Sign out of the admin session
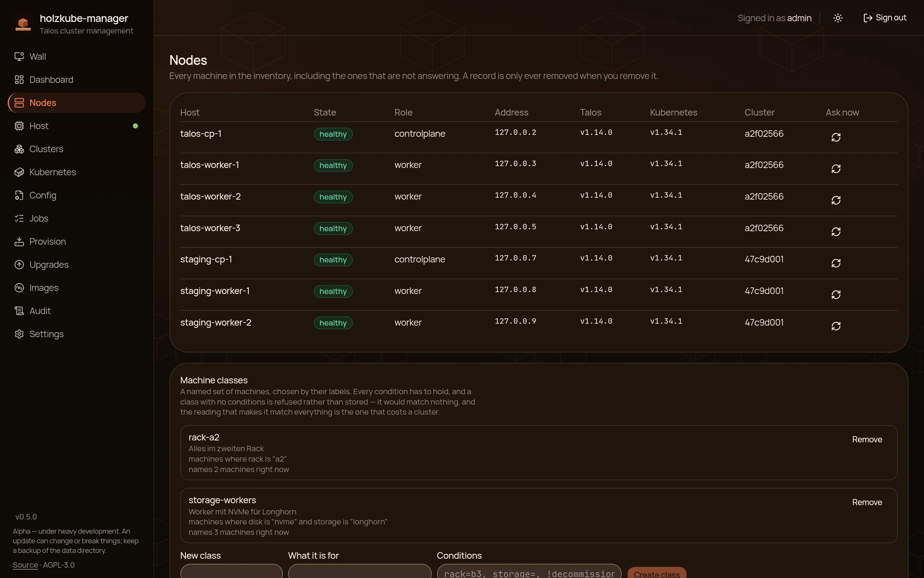Image resolution: width=924 pixels, height=578 pixels. (x=885, y=18)
